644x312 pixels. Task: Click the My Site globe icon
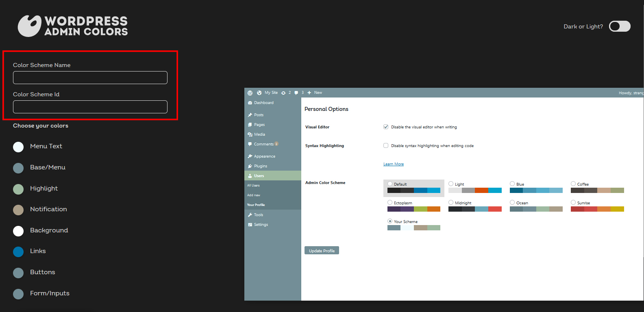pyautogui.click(x=259, y=93)
